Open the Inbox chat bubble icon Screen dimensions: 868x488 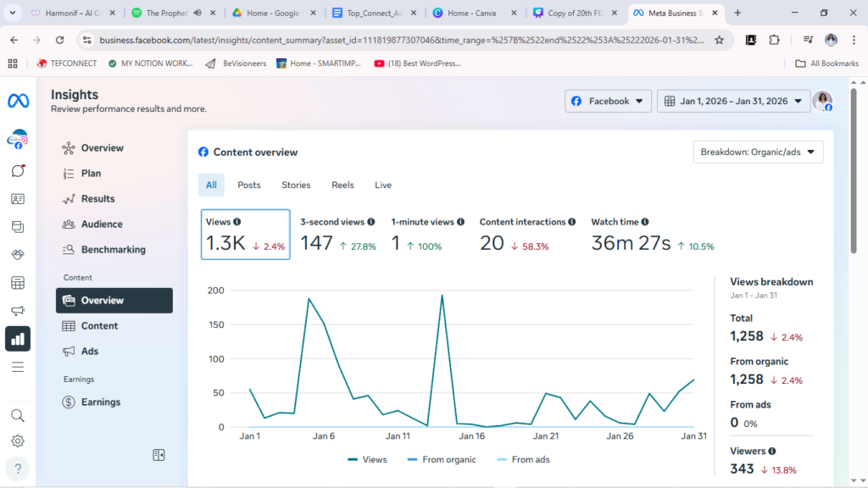point(18,170)
